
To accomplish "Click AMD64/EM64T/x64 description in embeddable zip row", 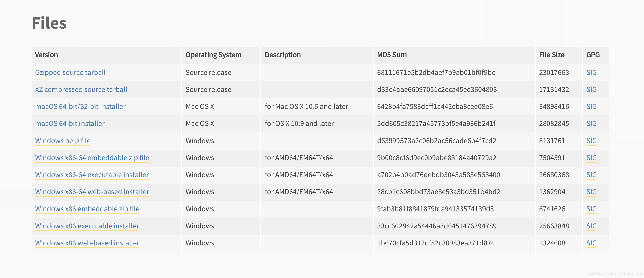I will (x=299, y=158).
